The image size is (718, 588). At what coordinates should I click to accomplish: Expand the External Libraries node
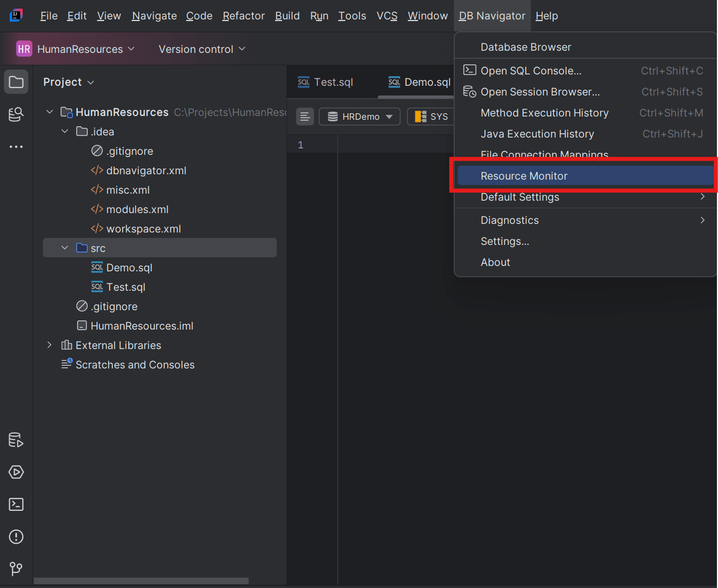pos(49,345)
